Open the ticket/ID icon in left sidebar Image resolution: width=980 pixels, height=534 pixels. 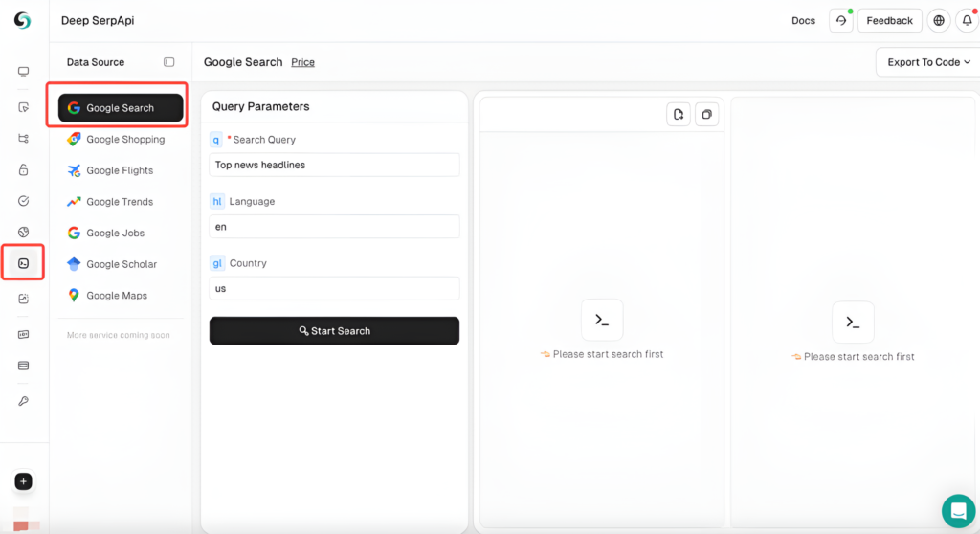coord(23,335)
